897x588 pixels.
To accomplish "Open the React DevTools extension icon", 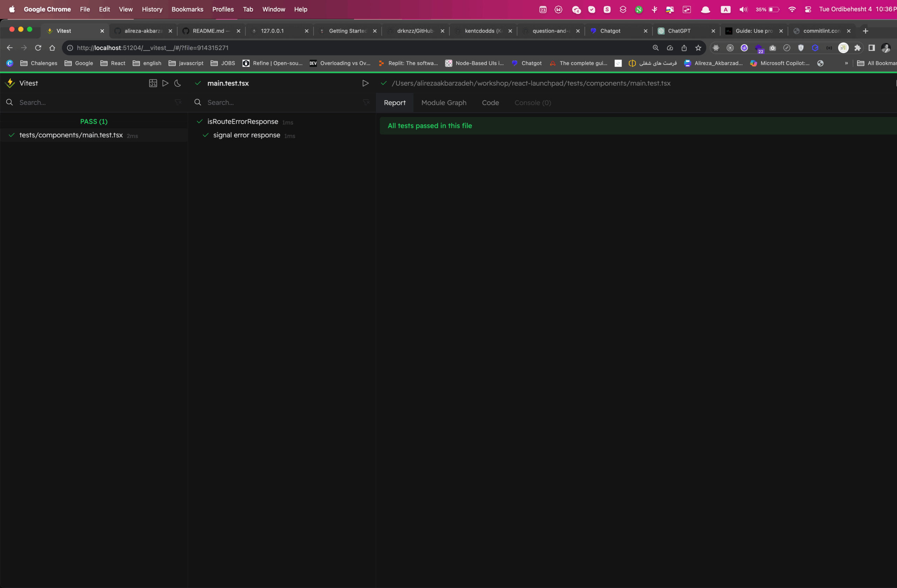I will tap(716, 48).
